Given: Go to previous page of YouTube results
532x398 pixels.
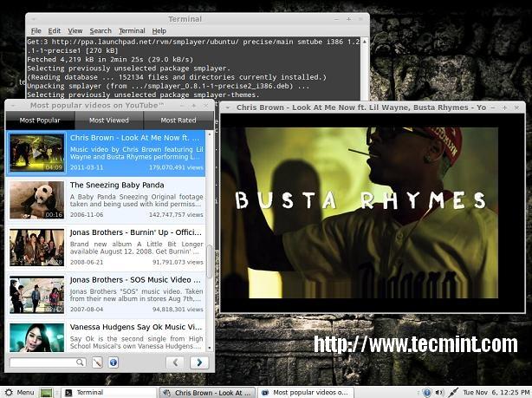Looking at the screenshot, I should click(175, 362).
